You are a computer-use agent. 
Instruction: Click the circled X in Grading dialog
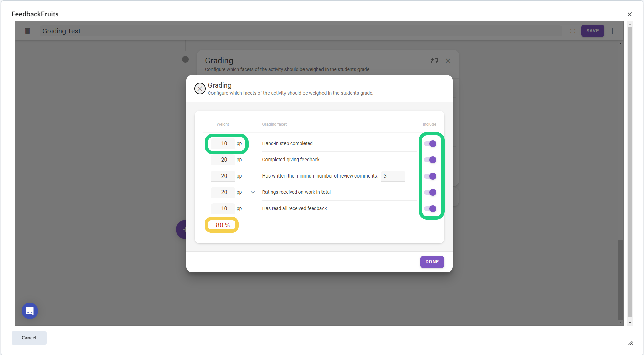200,89
